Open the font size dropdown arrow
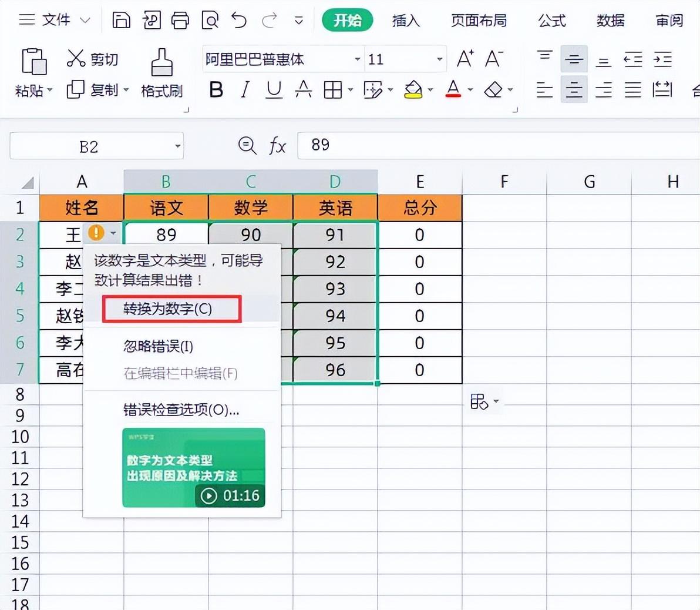This screenshot has width=700, height=610. [439, 59]
